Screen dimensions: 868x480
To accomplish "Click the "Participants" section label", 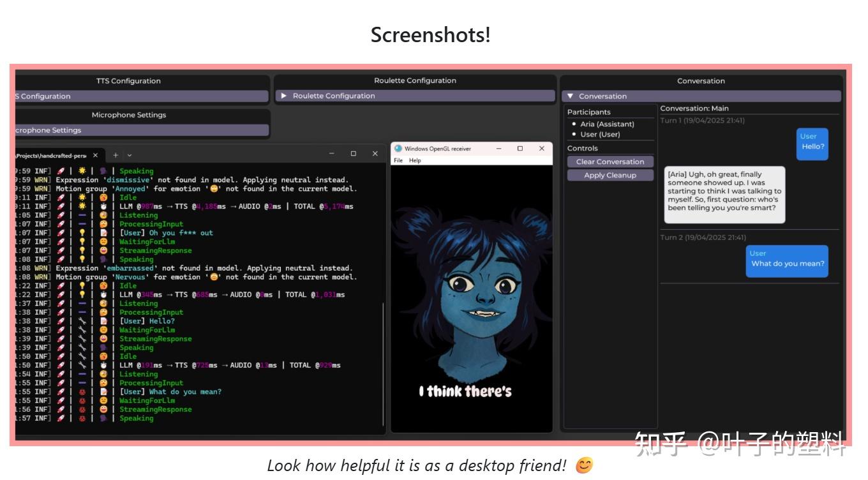I will click(589, 112).
